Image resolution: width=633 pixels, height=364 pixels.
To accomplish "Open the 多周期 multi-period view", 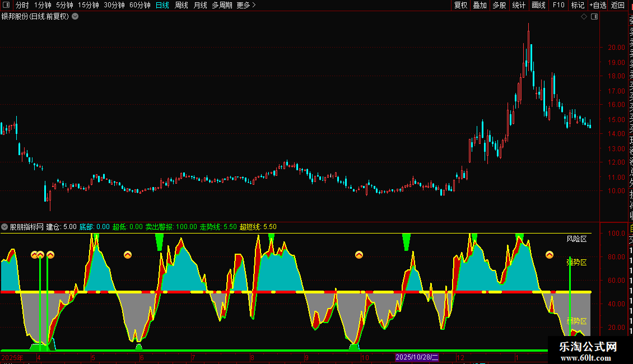I will pos(222,5).
